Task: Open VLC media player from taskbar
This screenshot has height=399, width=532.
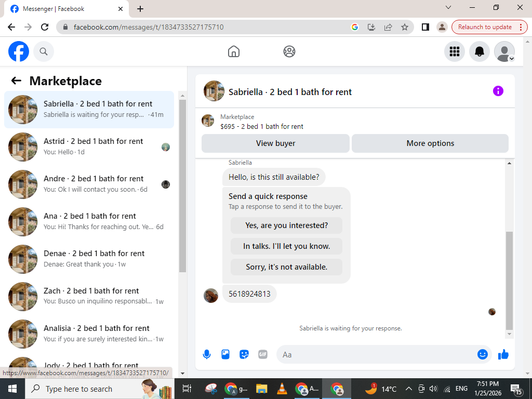Action: click(x=282, y=389)
